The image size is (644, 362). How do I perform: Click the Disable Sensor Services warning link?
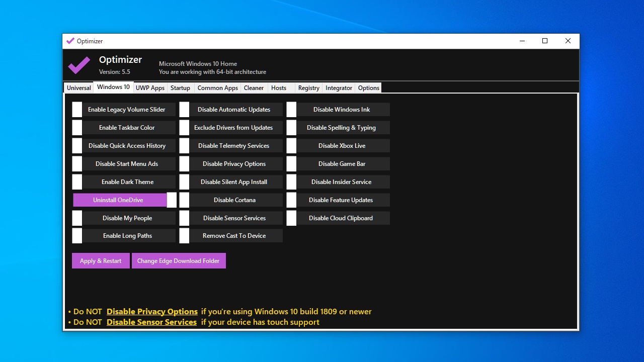click(x=151, y=322)
